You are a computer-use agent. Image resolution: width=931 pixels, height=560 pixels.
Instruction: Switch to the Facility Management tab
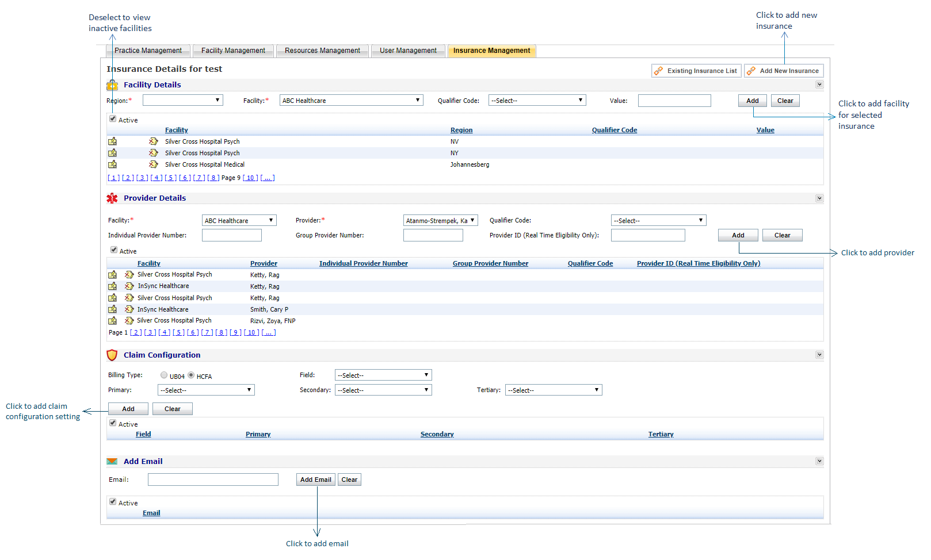click(233, 51)
